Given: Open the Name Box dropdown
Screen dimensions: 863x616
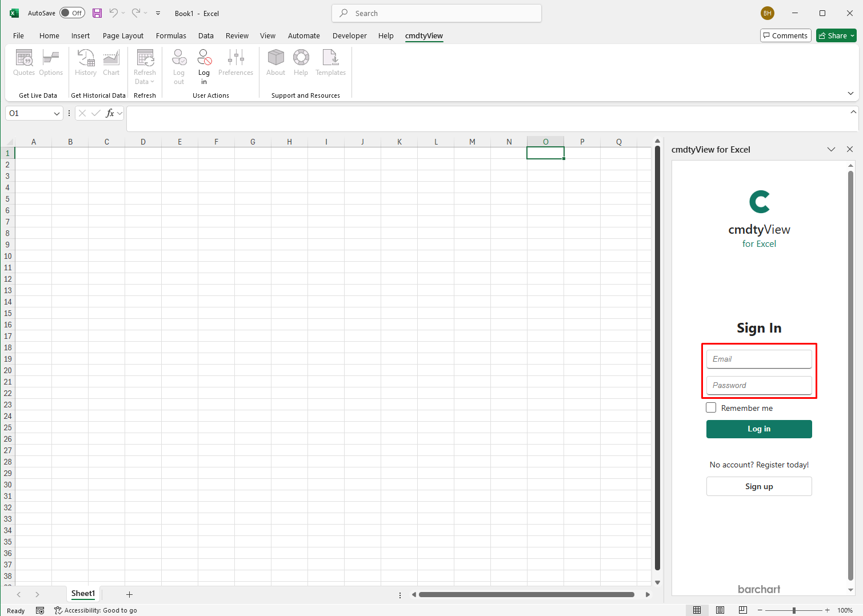Looking at the screenshot, I should pyautogui.click(x=57, y=113).
